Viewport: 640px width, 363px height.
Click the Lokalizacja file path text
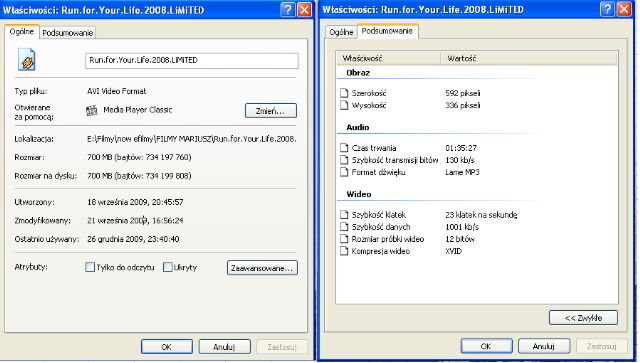[x=191, y=139]
